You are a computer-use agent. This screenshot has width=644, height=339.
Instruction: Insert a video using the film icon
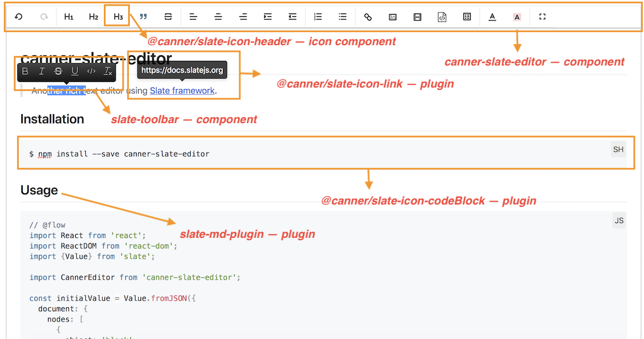(x=417, y=17)
